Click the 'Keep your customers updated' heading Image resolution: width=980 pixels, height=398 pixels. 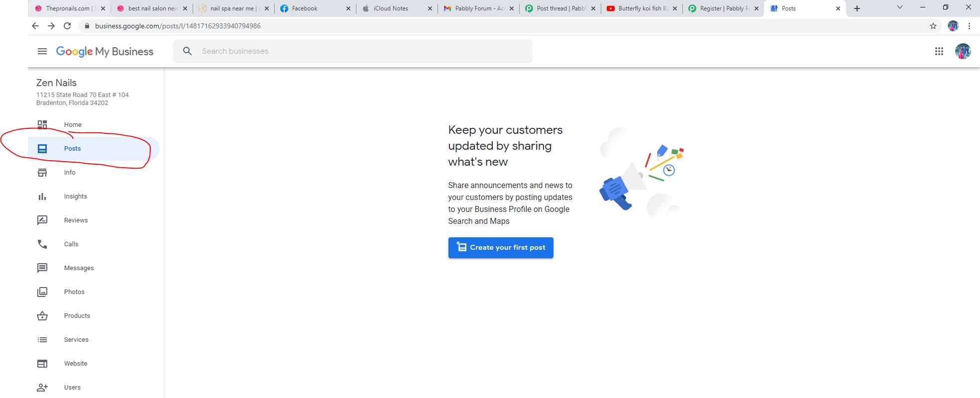505,146
